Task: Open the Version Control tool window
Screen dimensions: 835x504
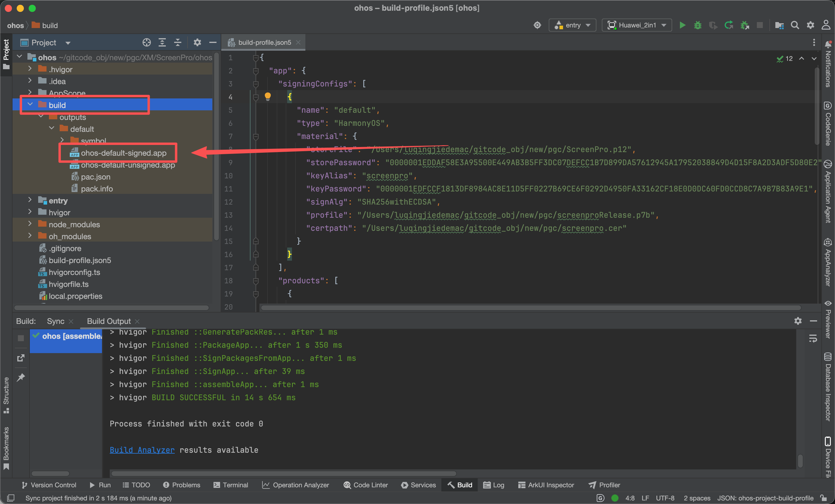Action: [49, 485]
